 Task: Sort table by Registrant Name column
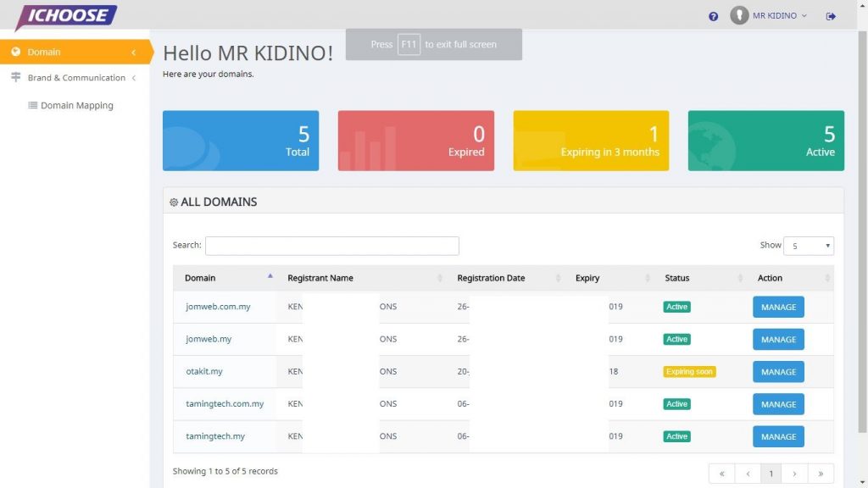tap(320, 278)
